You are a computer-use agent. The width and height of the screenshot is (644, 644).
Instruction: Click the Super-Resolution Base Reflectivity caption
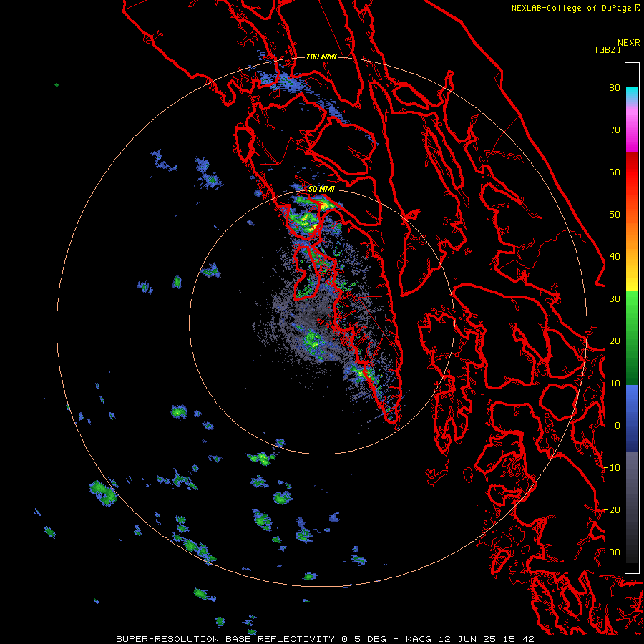tap(225, 639)
